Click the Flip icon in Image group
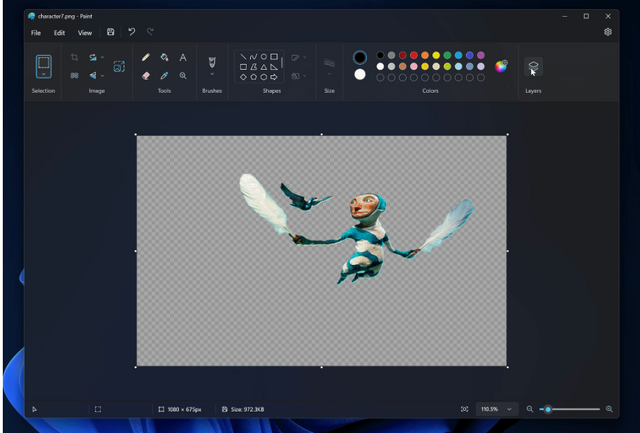 (x=93, y=75)
